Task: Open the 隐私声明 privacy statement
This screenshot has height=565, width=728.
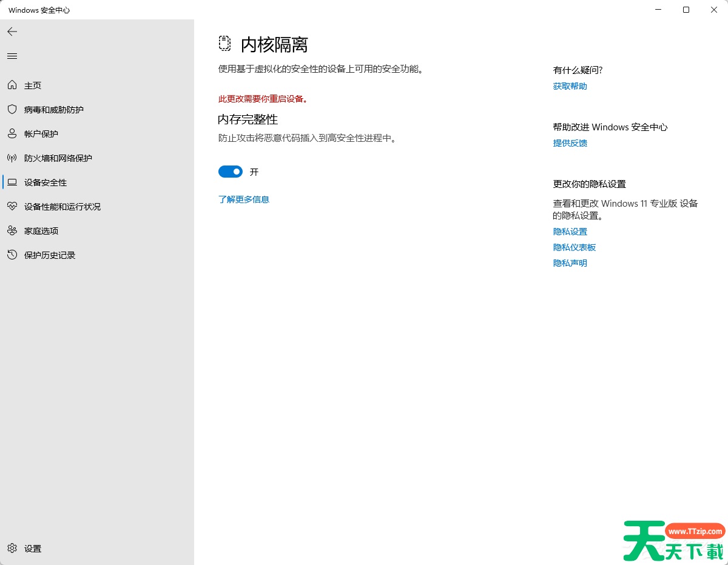Action: [570, 262]
